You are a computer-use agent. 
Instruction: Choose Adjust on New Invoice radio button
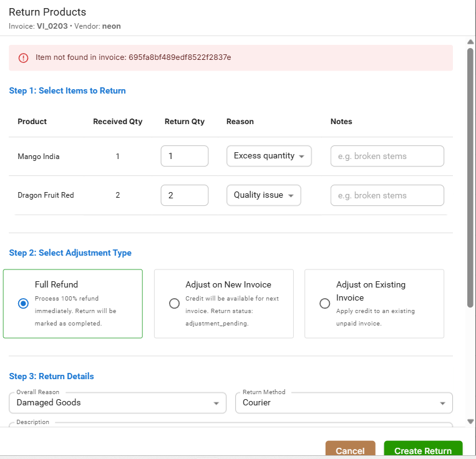tap(174, 304)
